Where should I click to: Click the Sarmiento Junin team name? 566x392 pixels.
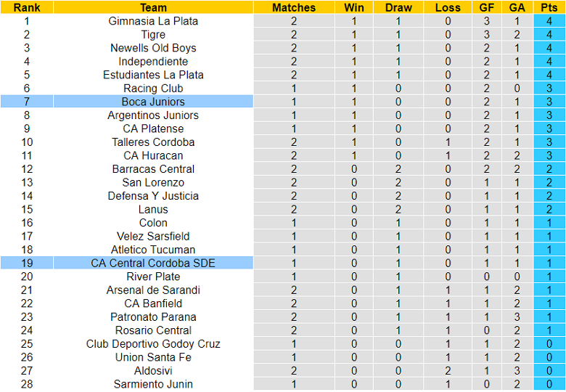click(153, 384)
